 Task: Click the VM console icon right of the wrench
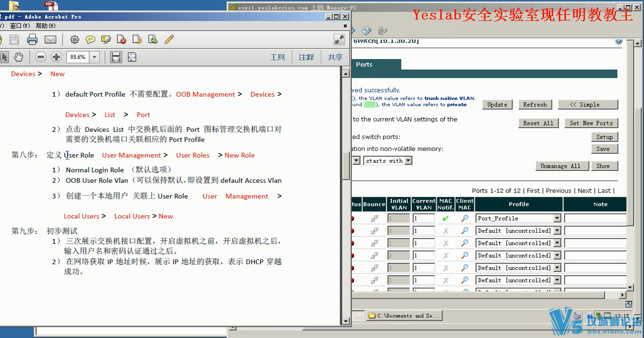click(x=382, y=31)
